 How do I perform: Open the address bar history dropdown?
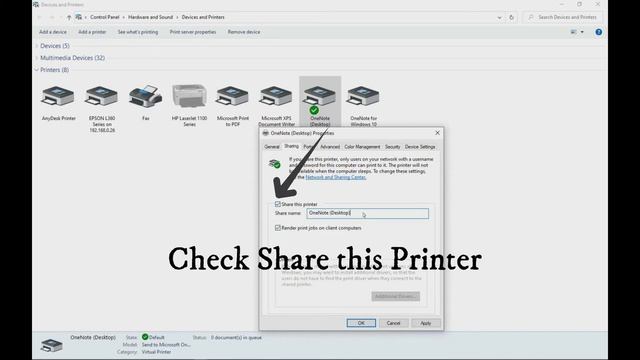(499, 18)
